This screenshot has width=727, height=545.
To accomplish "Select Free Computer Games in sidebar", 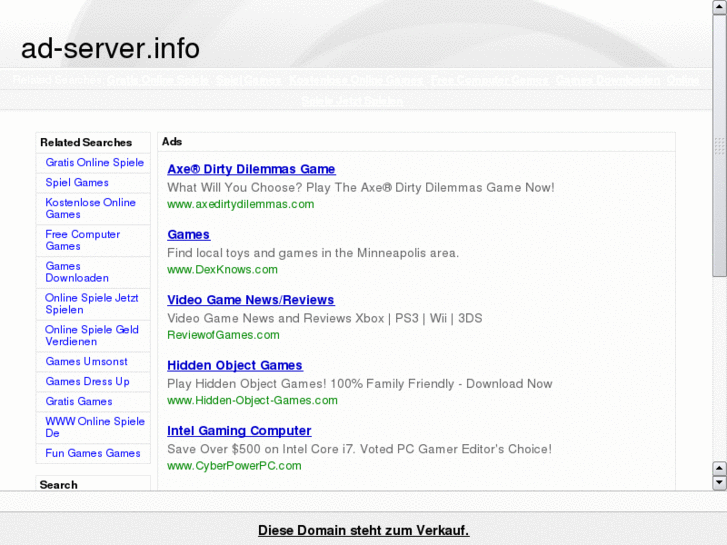I will click(x=83, y=240).
